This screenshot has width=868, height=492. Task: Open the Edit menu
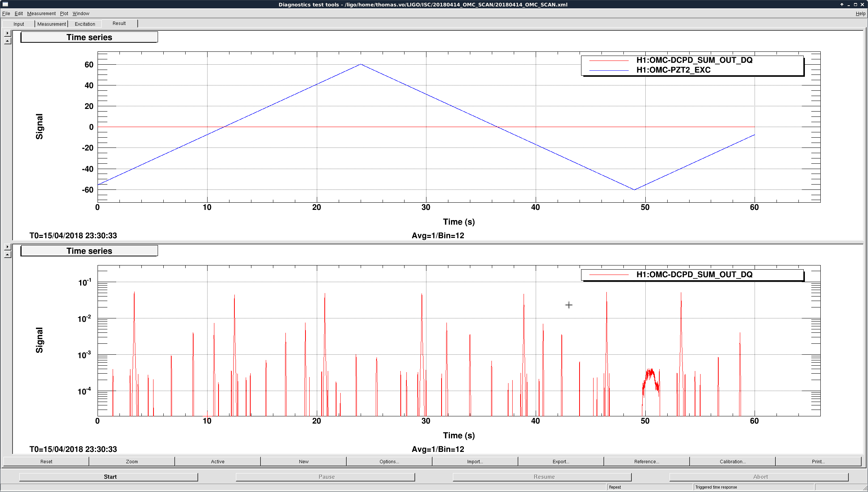(19, 13)
